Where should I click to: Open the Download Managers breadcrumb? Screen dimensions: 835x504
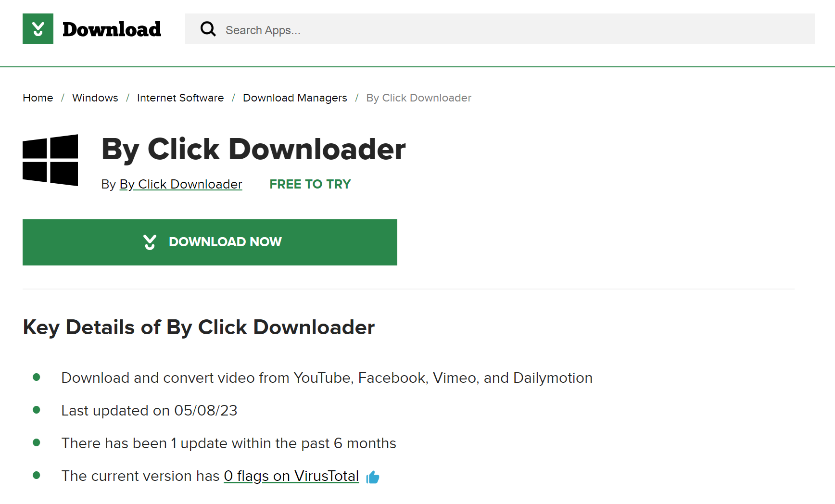click(295, 98)
